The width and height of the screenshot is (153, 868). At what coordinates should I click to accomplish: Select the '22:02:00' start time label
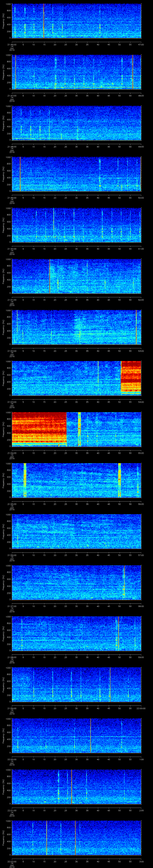(12, 861)
